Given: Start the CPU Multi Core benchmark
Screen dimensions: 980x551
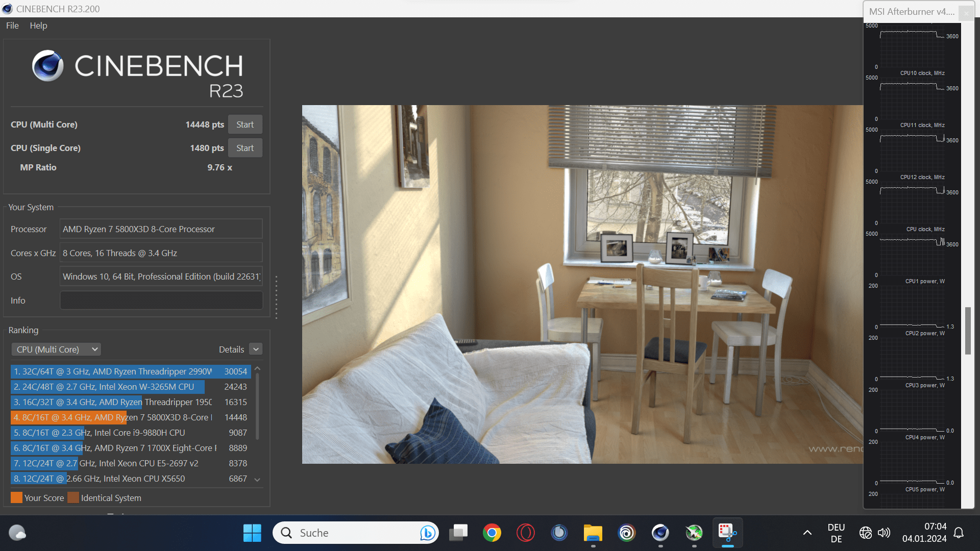Looking at the screenshot, I should (x=245, y=124).
